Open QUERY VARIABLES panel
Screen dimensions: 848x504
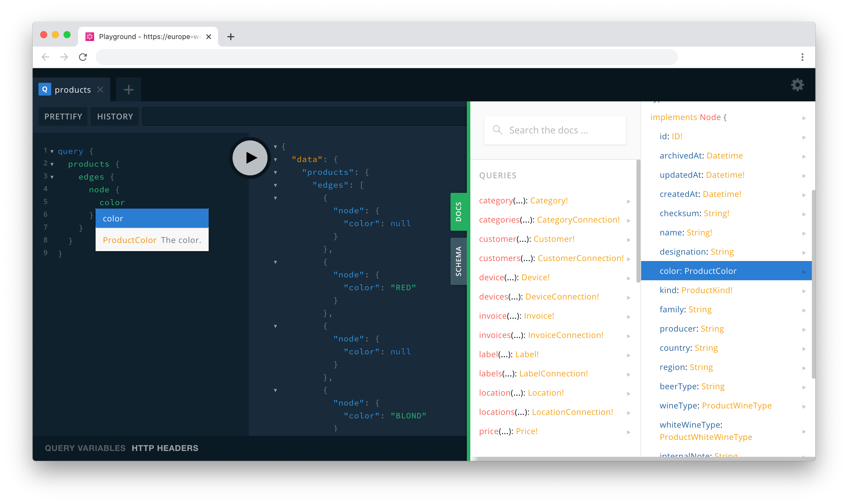(85, 448)
